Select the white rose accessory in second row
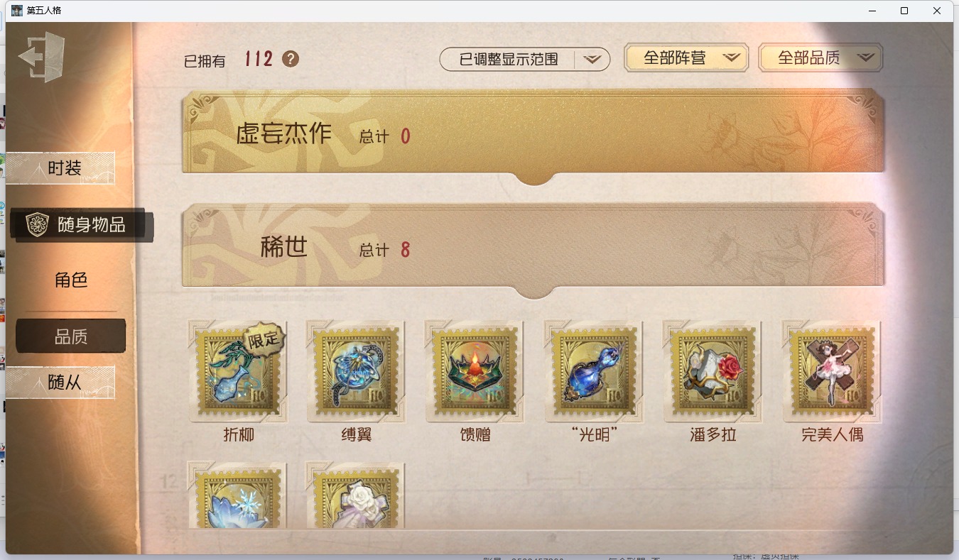The width and height of the screenshot is (959, 560). coord(356,495)
